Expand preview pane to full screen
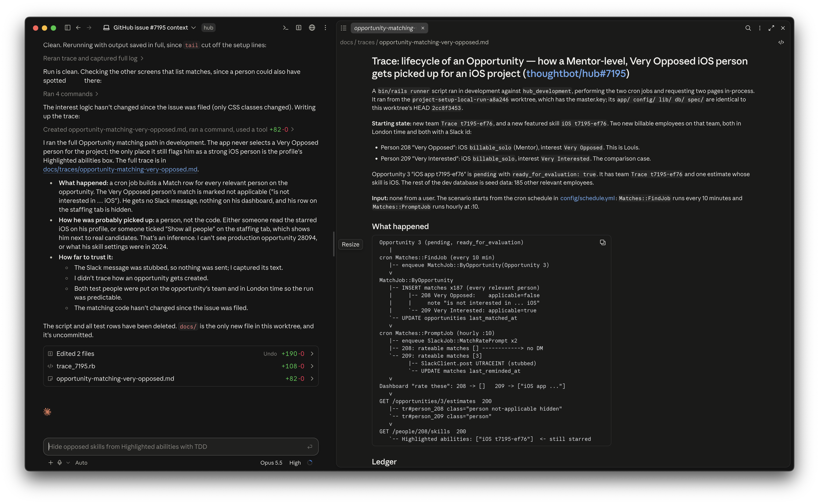The height and width of the screenshot is (504, 819). click(771, 28)
